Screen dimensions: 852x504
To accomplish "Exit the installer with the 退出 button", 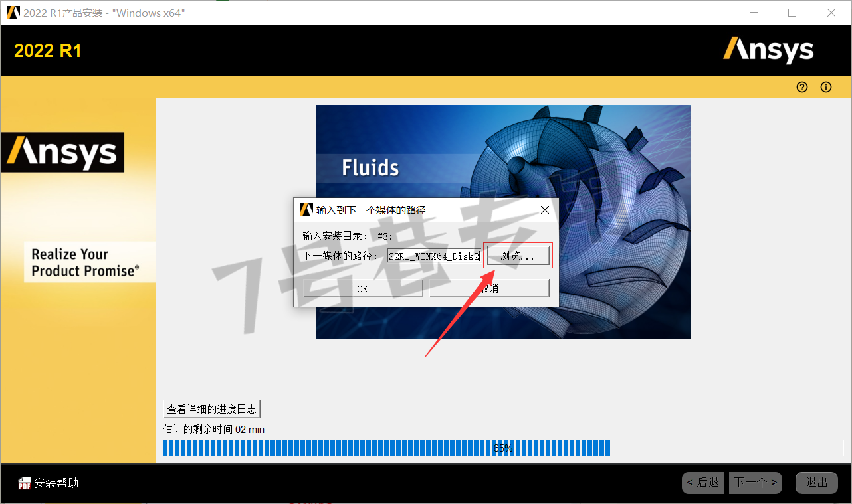I will click(817, 483).
